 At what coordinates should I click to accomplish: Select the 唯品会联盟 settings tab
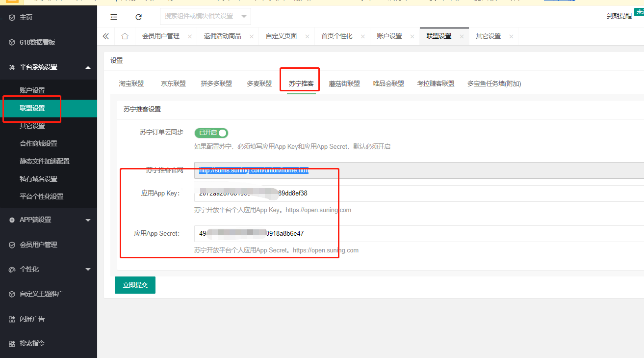[389, 84]
